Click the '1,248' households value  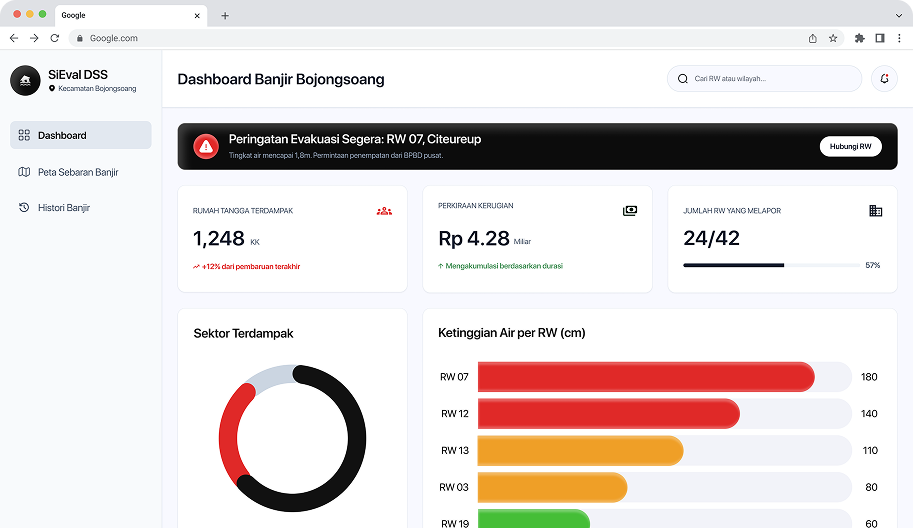click(218, 238)
